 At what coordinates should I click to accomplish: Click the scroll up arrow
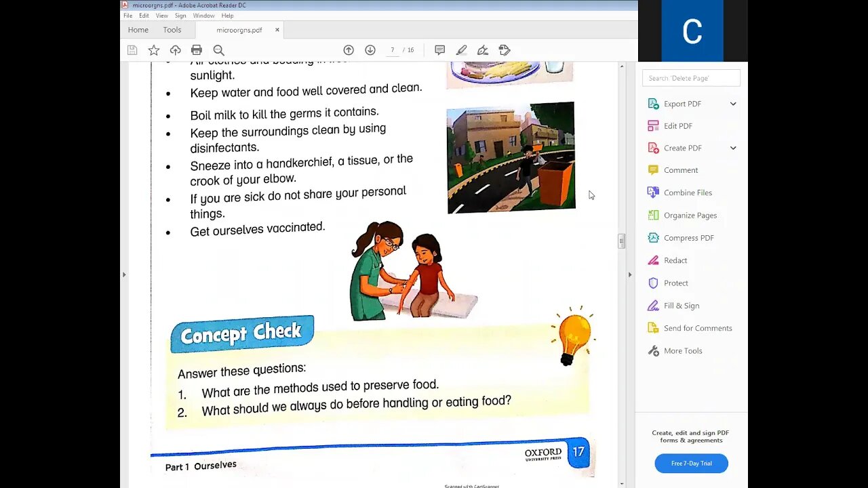click(x=621, y=66)
